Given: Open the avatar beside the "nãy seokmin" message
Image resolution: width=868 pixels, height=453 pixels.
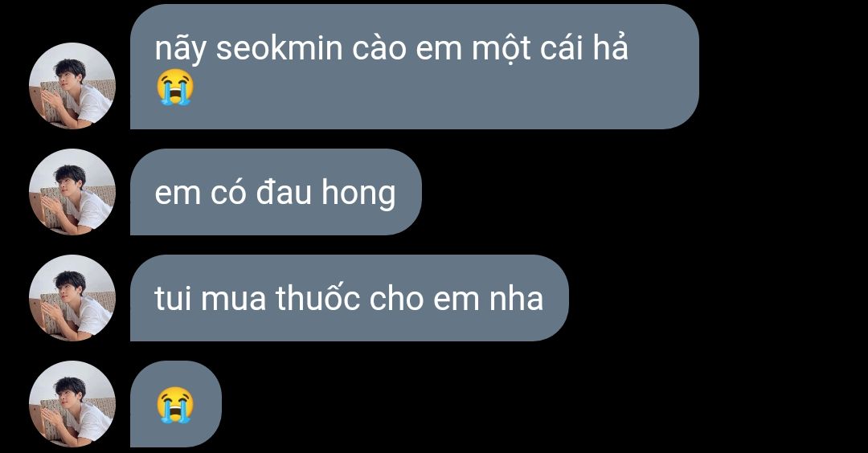Looking at the screenshot, I should pos(72,86).
